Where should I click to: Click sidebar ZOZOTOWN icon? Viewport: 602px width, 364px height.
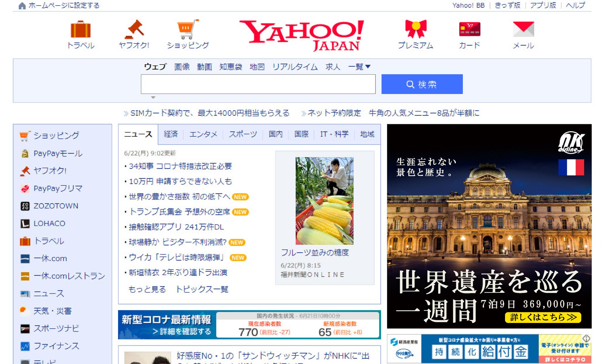tap(25, 206)
